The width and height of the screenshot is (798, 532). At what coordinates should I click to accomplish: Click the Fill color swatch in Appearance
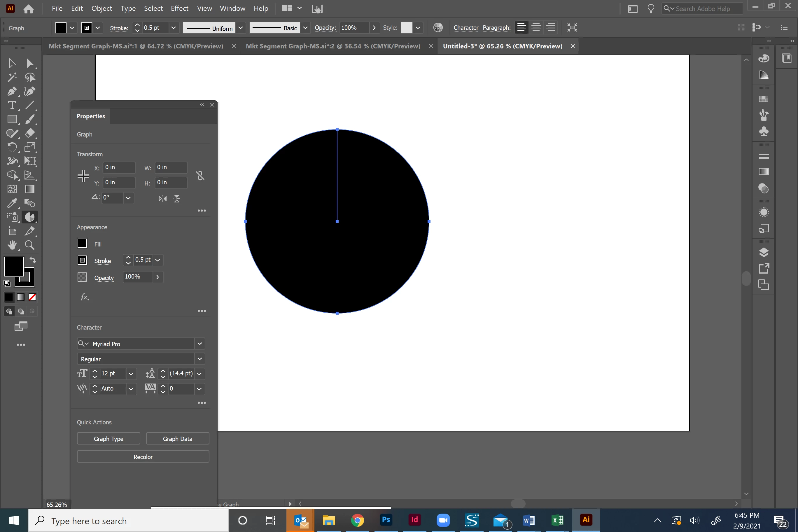tap(82, 244)
